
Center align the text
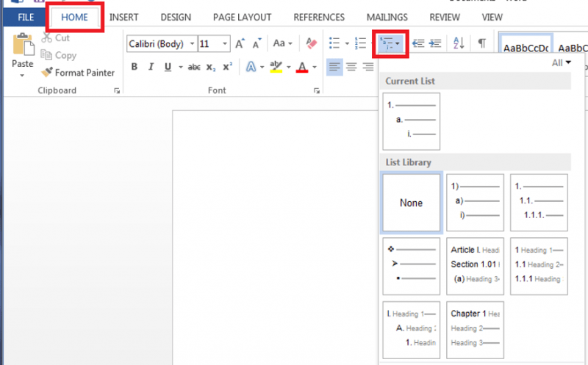point(351,67)
